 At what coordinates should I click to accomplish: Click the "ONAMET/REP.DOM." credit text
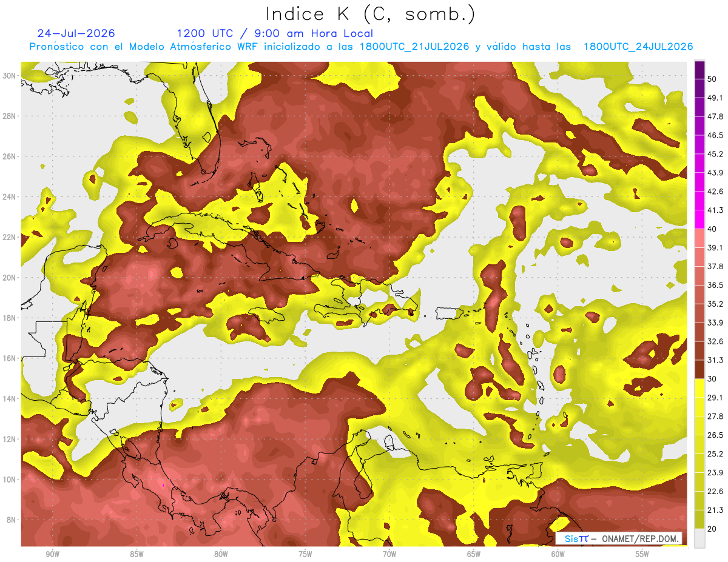click(639, 538)
